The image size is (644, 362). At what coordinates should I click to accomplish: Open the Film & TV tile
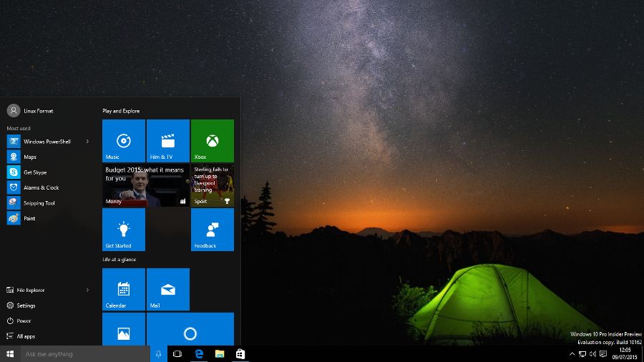[168, 141]
